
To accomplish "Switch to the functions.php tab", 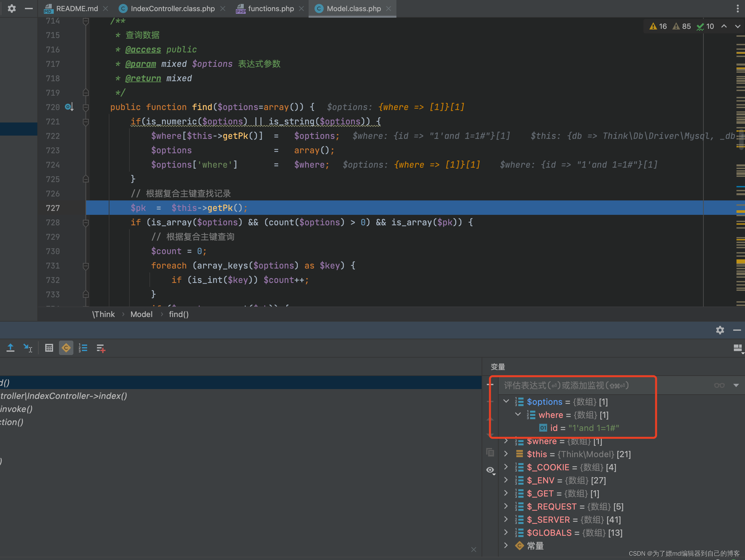I will [x=271, y=9].
